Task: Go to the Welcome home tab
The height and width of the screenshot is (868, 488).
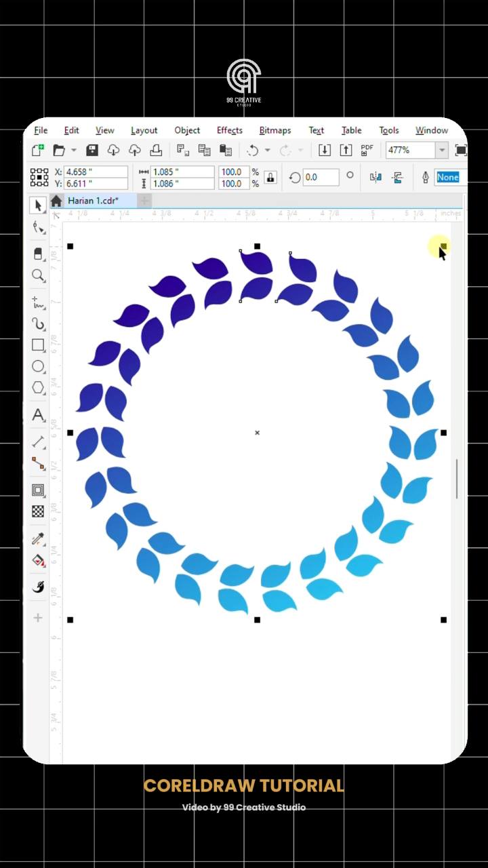Action: (56, 201)
